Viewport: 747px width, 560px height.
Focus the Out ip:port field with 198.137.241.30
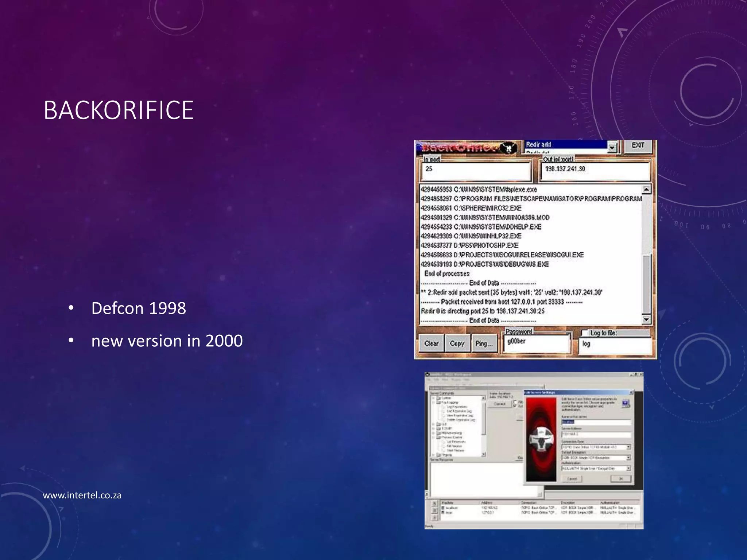coord(595,171)
